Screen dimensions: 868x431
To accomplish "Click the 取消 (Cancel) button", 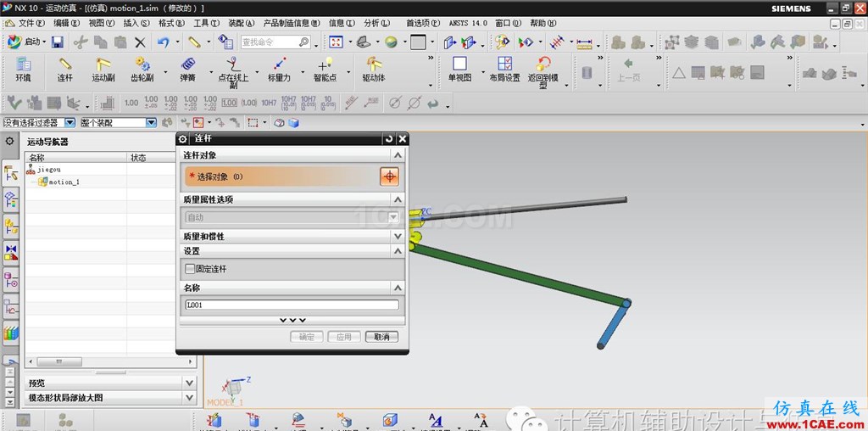I will click(381, 337).
